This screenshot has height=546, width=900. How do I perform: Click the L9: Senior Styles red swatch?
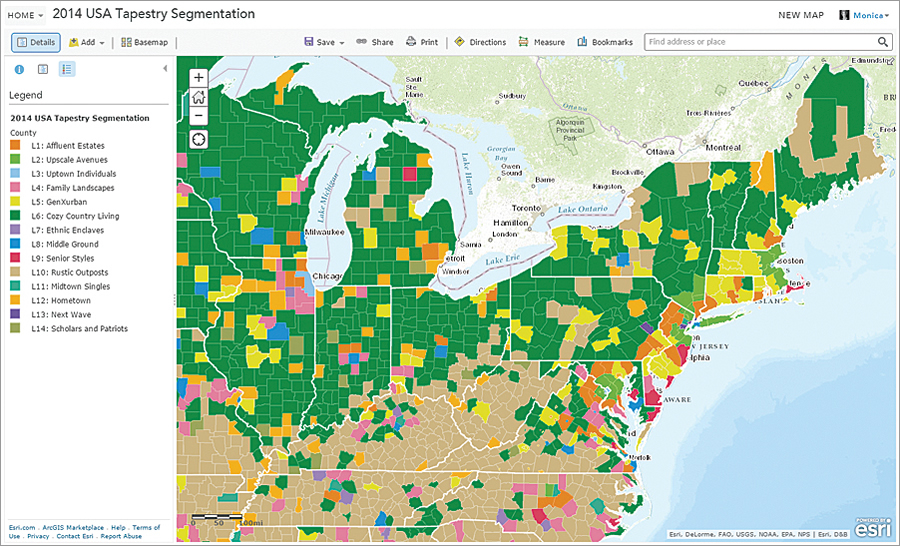(15, 258)
